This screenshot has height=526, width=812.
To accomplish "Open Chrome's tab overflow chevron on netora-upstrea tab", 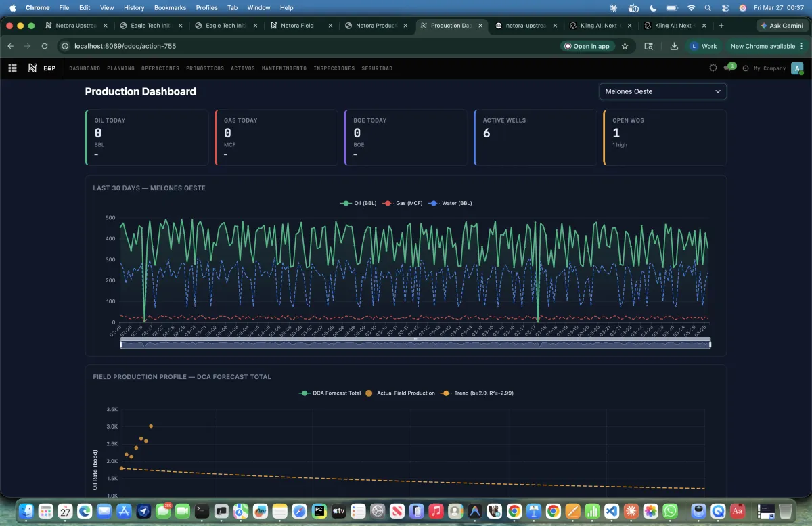I will coord(556,26).
